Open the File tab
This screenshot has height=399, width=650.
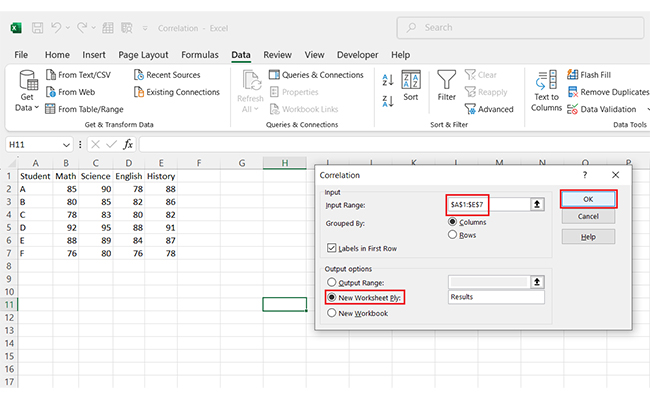pyautogui.click(x=21, y=55)
